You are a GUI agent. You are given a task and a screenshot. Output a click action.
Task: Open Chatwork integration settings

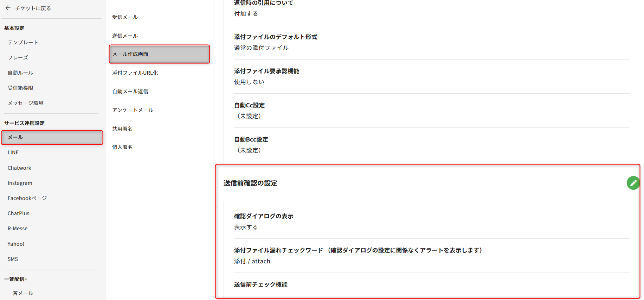click(19, 168)
